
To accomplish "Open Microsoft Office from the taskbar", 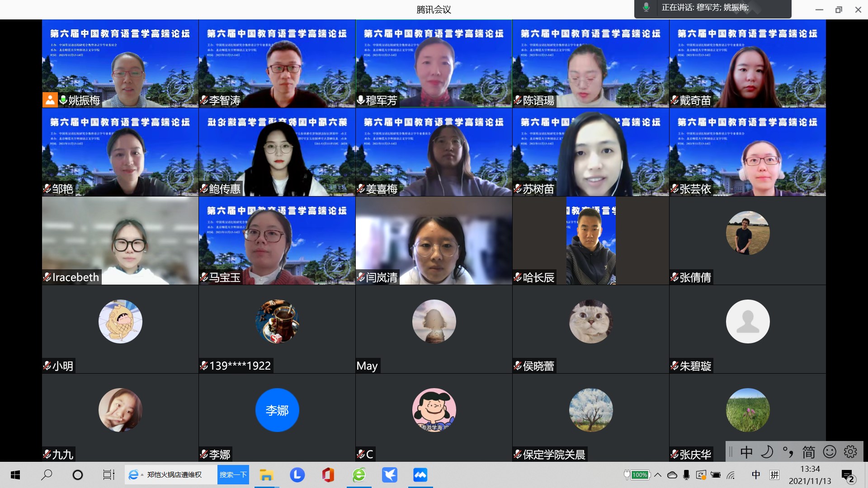I will (x=328, y=475).
